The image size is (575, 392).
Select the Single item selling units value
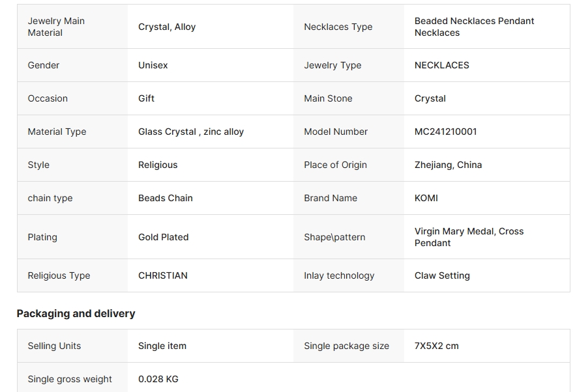162,346
